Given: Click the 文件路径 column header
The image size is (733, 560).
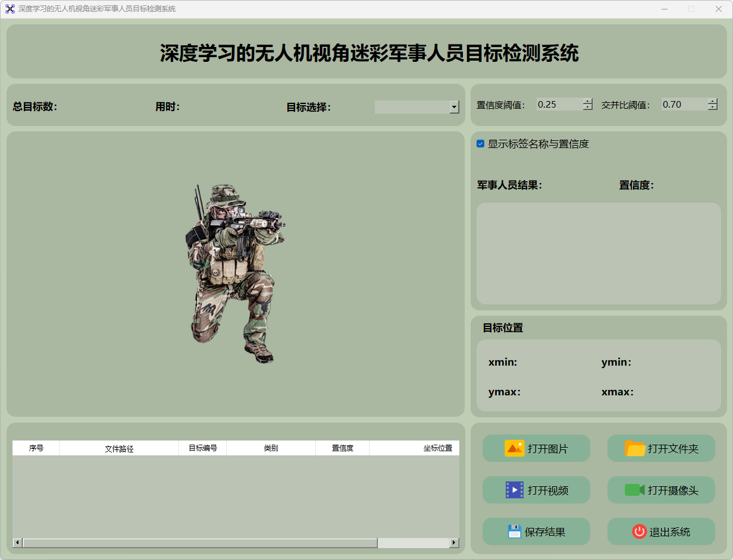Looking at the screenshot, I should pos(119,448).
